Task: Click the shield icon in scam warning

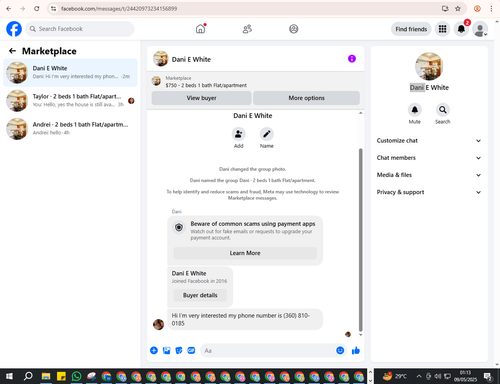Action: [179, 227]
